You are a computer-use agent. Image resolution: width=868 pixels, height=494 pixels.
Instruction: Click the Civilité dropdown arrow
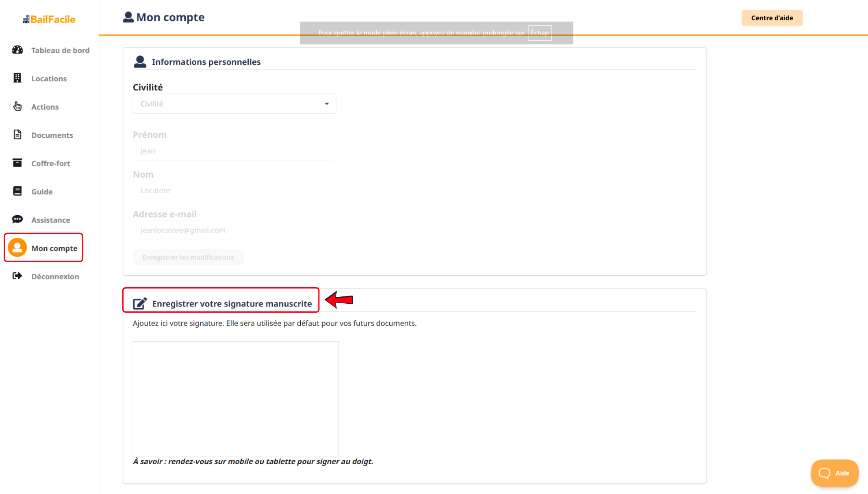pos(327,104)
